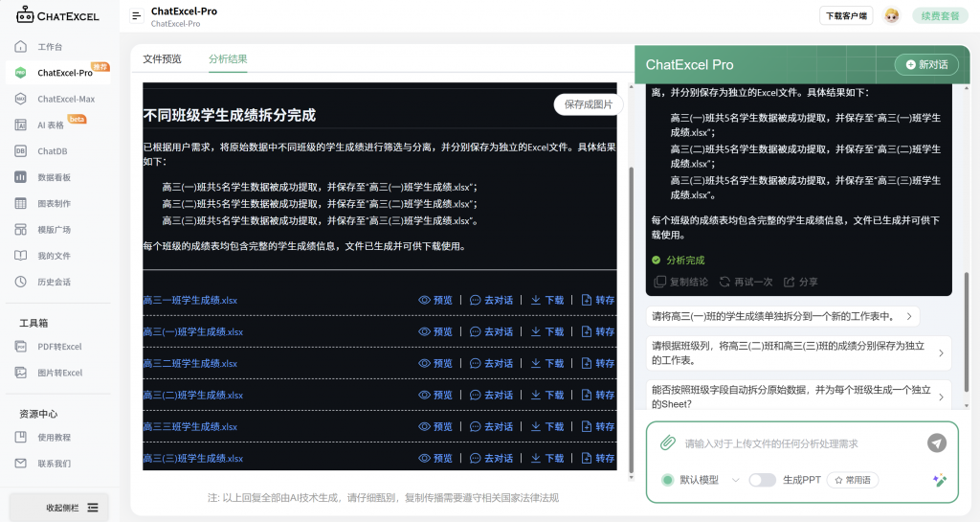The width and height of the screenshot is (980, 522).
Task: Expand suggestion 能否按照班级字段自动拆分原始数据
Action: pos(798,397)
